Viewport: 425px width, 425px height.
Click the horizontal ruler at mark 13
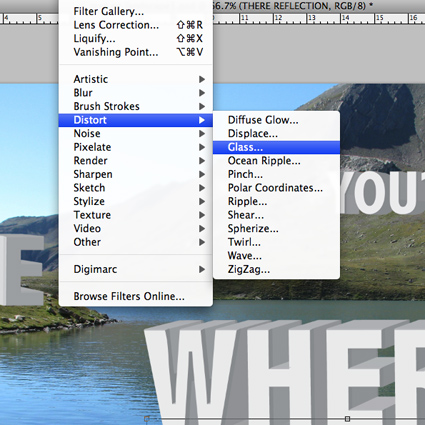(x=311, y=18)
